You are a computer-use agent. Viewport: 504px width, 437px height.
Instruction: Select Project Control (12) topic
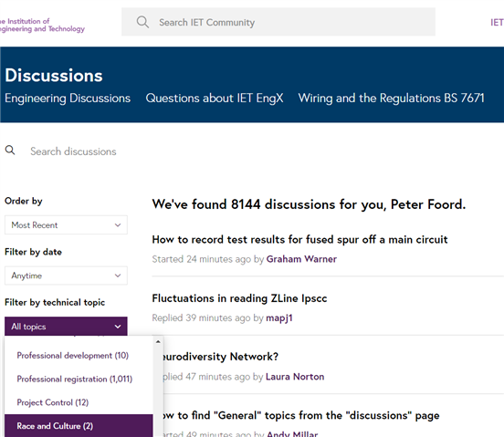tap(53, 402)
